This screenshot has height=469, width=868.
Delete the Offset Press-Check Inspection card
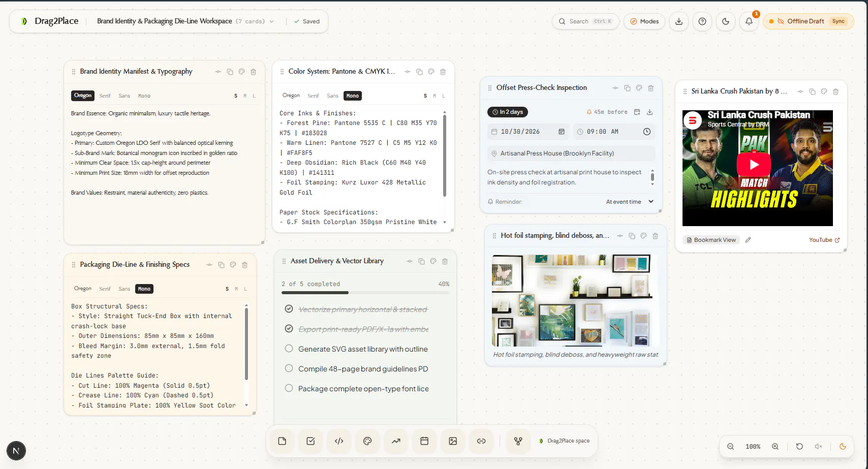[650, 88]
